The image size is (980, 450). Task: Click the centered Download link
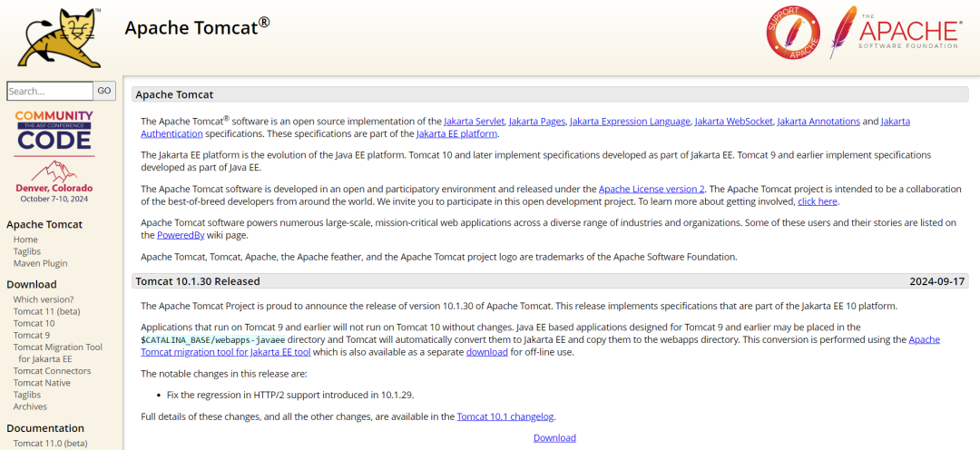pyautogui.click(x=554, y=437)
